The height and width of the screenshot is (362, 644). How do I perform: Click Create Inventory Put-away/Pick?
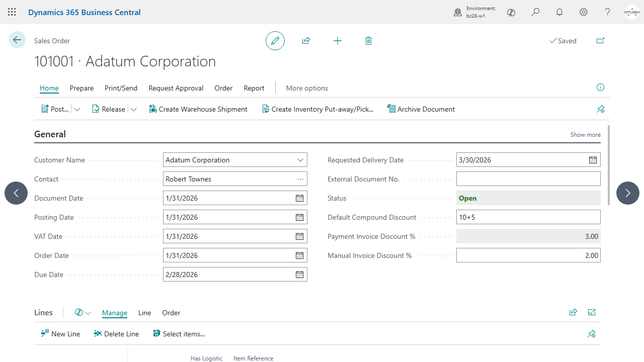[317, 109]
